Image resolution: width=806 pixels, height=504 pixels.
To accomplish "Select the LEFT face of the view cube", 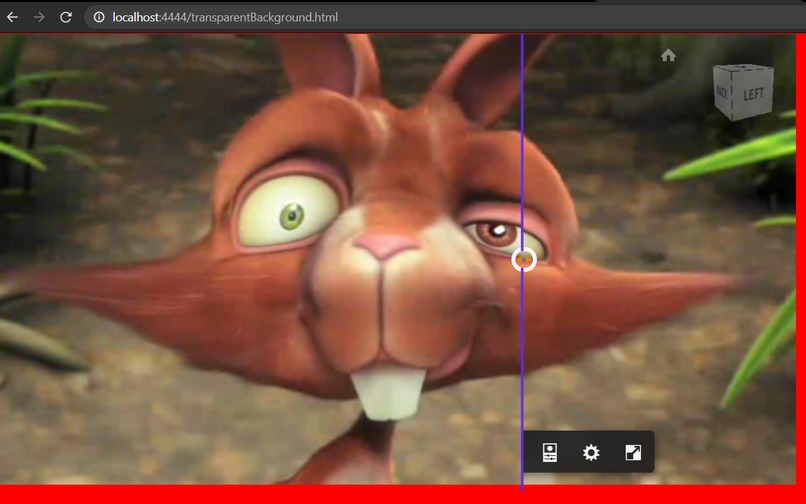I will (x=754, y=95).
